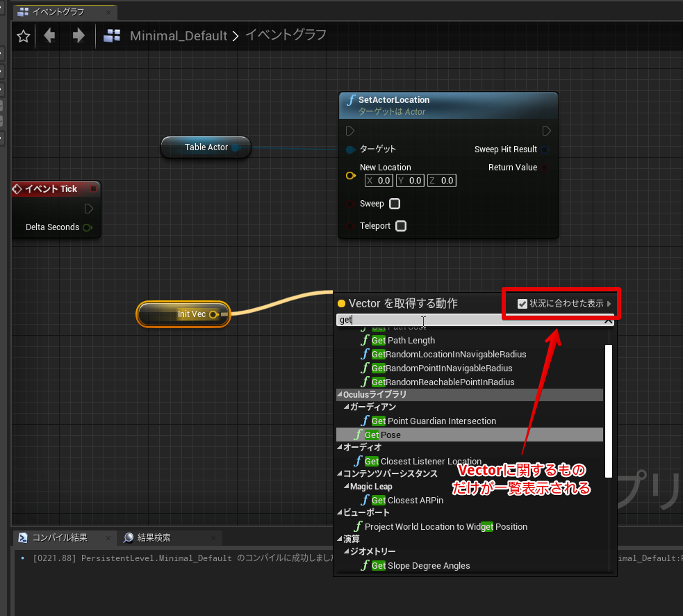
Task: Click the イベント Tick execution output pin
Action: point(89,209)
